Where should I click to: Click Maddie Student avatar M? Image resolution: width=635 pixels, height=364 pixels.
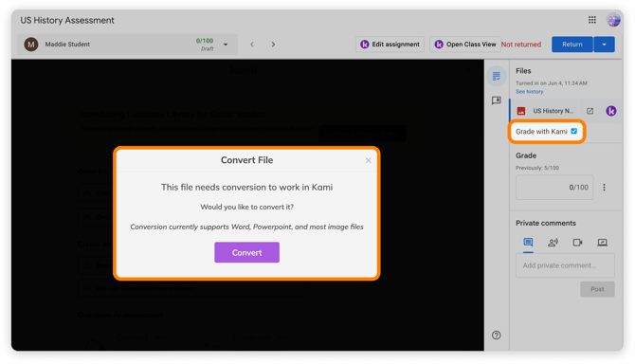click(31, 45)
